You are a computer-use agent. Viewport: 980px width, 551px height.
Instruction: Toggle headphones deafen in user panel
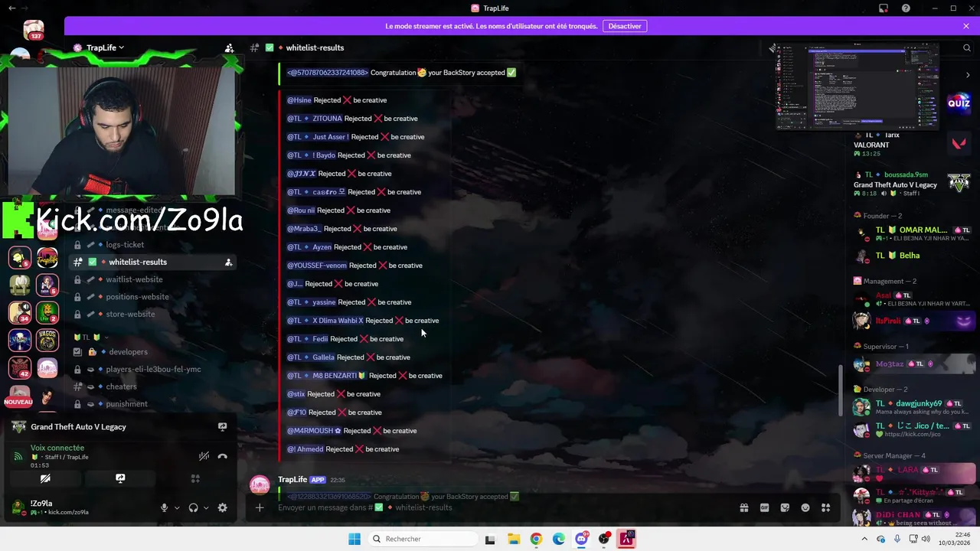[193, 507]
